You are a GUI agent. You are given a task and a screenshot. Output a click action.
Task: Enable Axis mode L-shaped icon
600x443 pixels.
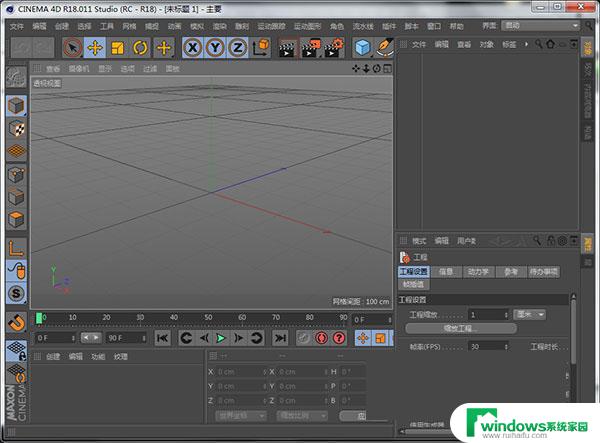pyautogui.click(x=16, y=248)
